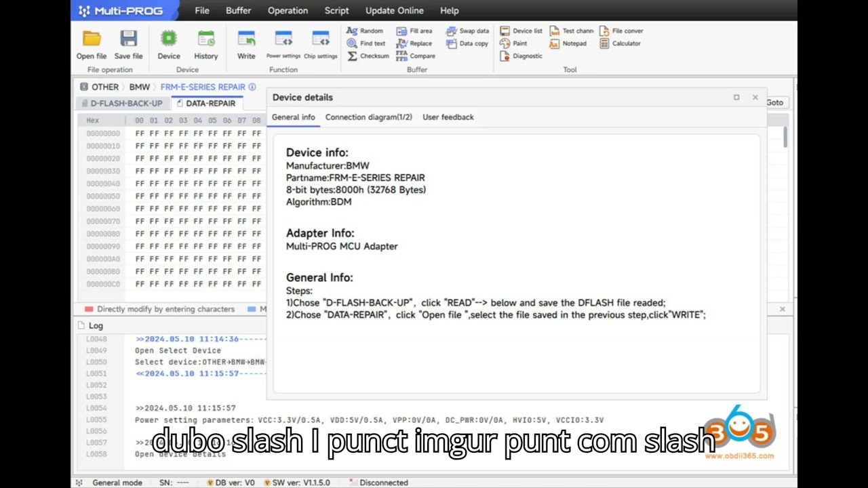Open Test channel tool
The width and height of the screenshot is (868, 488).
pyautogui.click(x=571, y=30)
